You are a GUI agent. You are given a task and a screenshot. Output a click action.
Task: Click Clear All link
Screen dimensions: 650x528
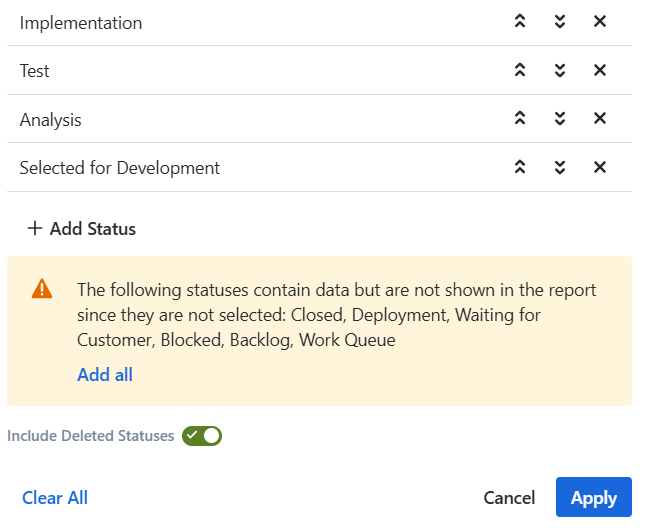pos(55,498)
